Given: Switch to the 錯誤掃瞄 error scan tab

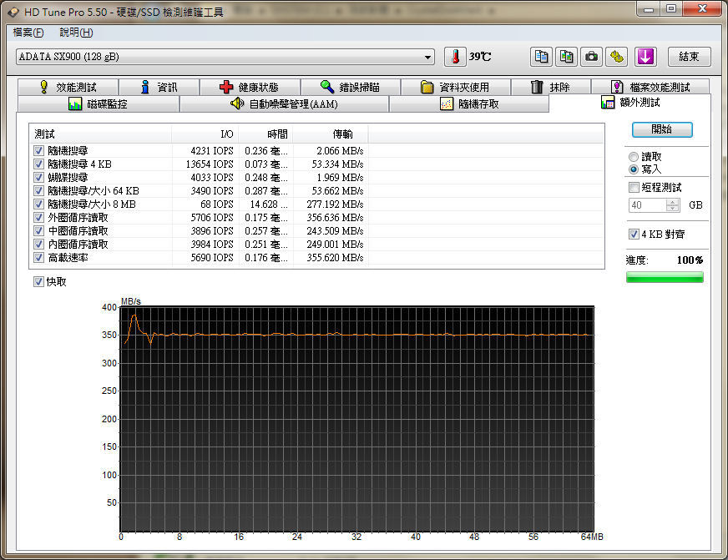Looking at the screenshot, I should [x=351, y=88].
